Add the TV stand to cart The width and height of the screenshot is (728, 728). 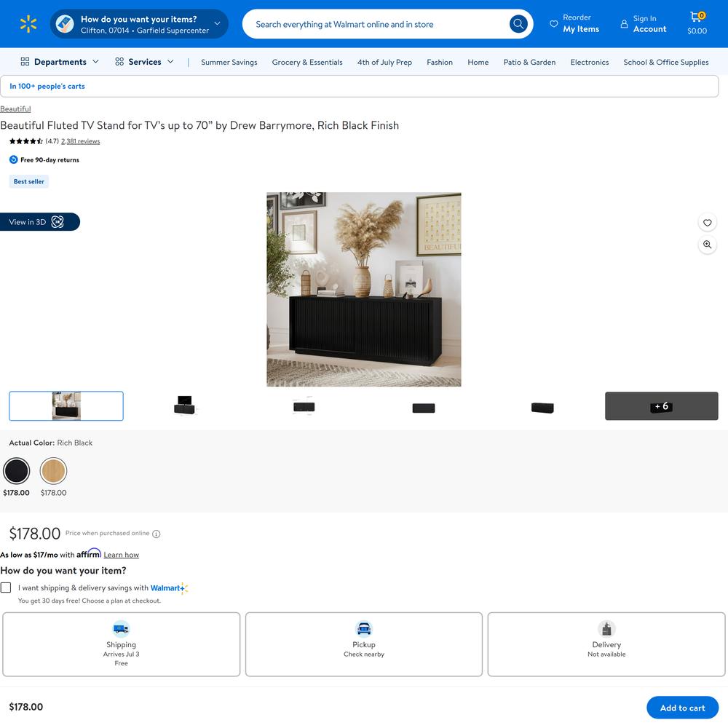coord(683,708)
